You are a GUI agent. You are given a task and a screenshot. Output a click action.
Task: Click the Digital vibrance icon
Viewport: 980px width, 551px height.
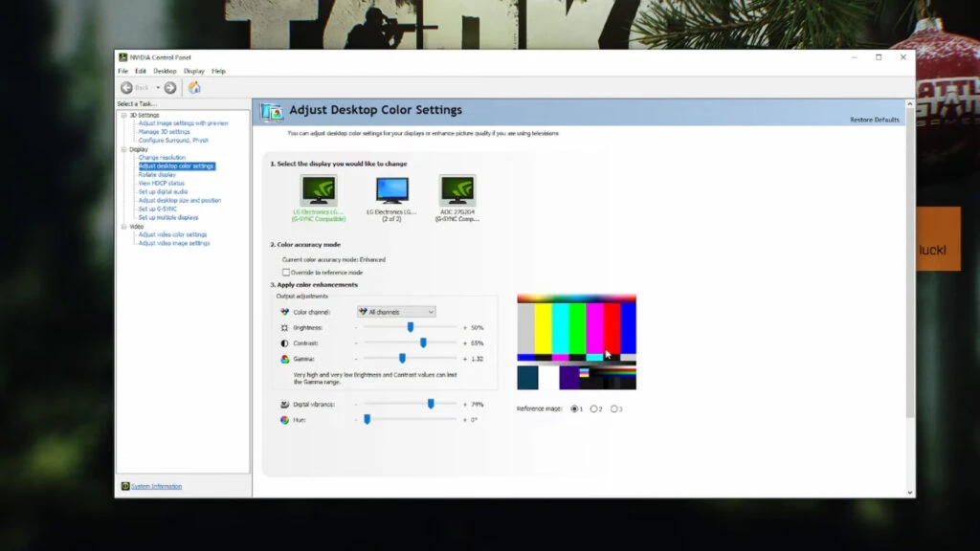pyautogui.click(x=284, y=405)
